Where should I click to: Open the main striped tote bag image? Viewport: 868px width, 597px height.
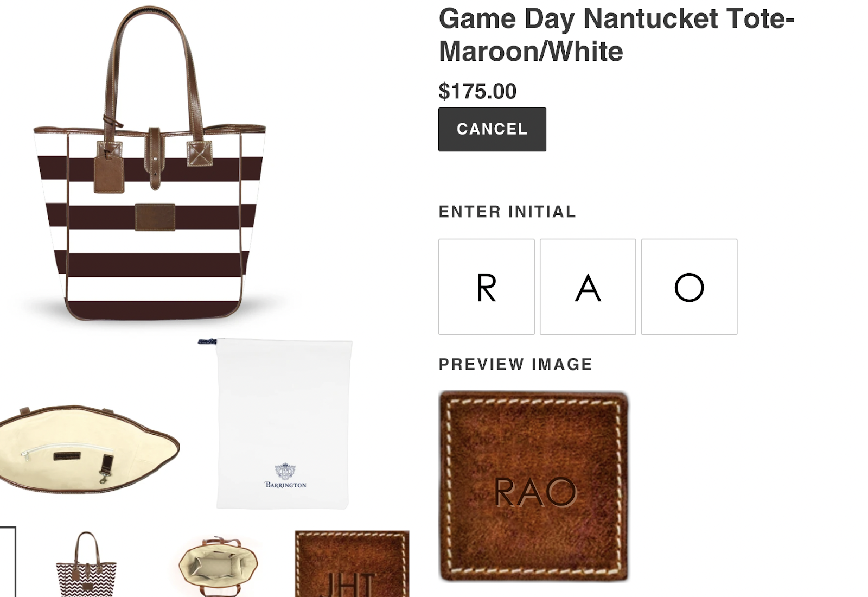click(x=150, y=163)
